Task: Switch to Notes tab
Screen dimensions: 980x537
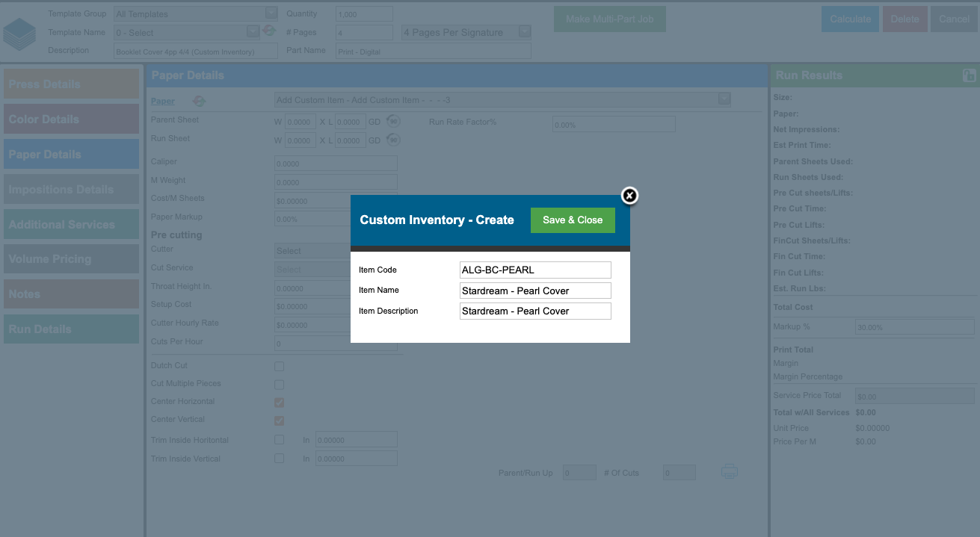Action: pyautogui.click(x=71, y=294)
